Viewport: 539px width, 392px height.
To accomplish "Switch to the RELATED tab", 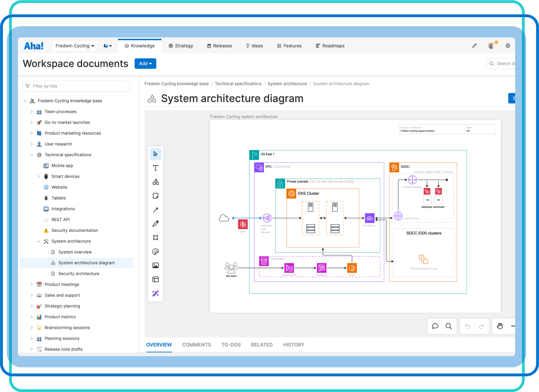I will 262,345.
